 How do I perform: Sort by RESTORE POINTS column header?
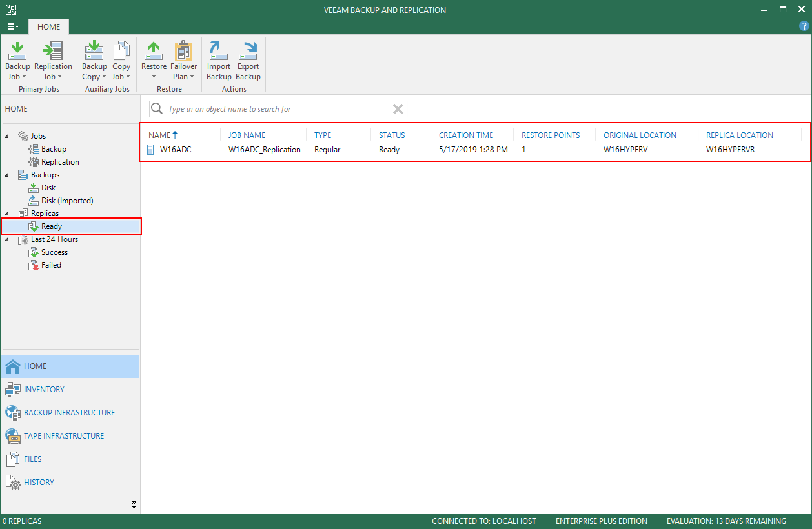(x=551, y=135)
